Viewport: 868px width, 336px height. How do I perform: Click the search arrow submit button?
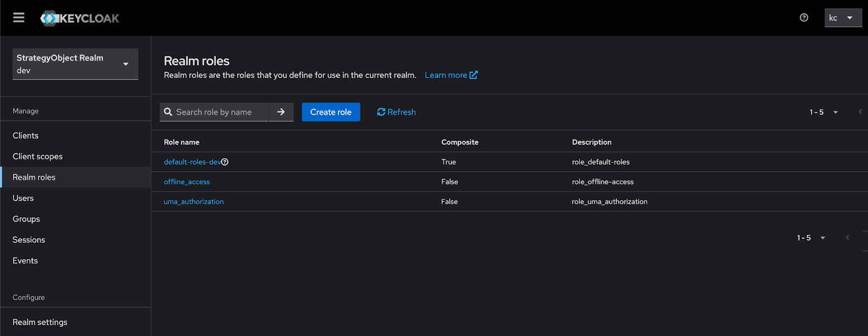click(x=281, y=112)
